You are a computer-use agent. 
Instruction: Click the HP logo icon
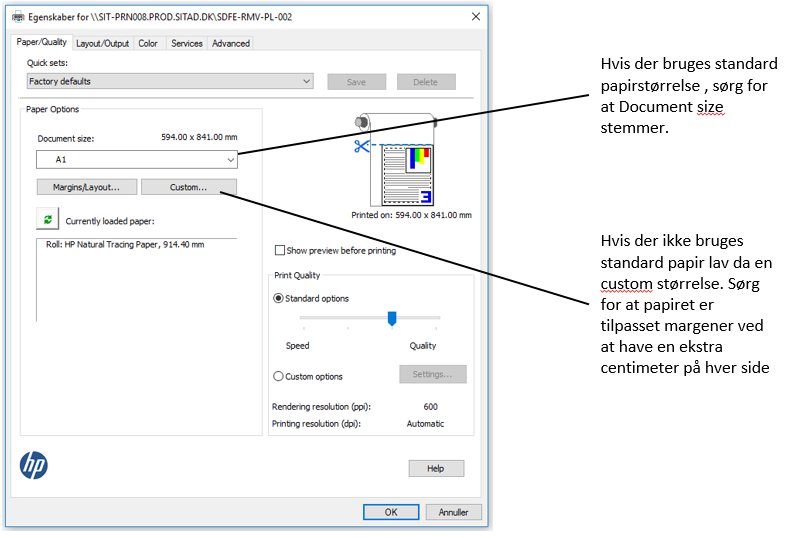(34, 465)
